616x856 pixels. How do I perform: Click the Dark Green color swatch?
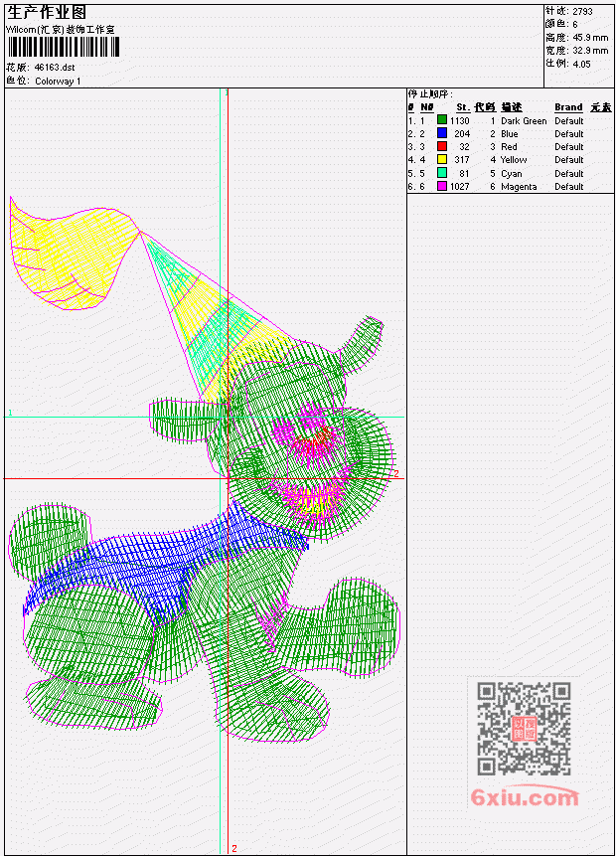point(442,120)
